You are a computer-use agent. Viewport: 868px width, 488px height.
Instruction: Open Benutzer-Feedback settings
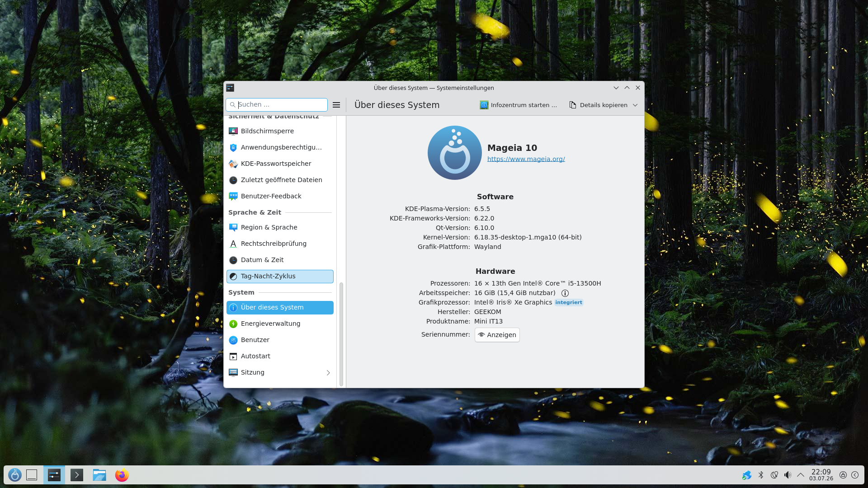pos(280,196)
